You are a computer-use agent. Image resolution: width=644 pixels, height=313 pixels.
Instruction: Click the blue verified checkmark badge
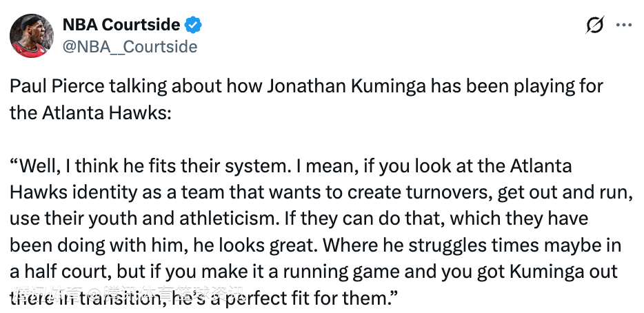tap(194, 26)
